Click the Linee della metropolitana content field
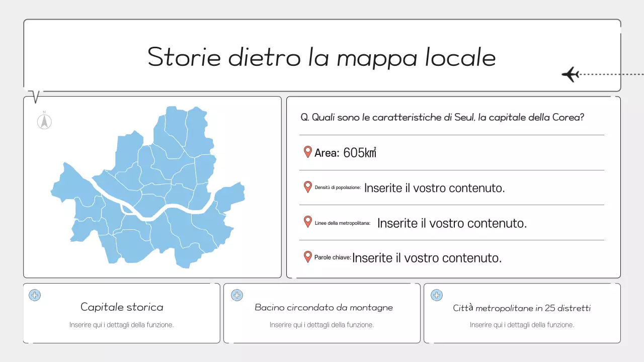 (x=451, y=223)
